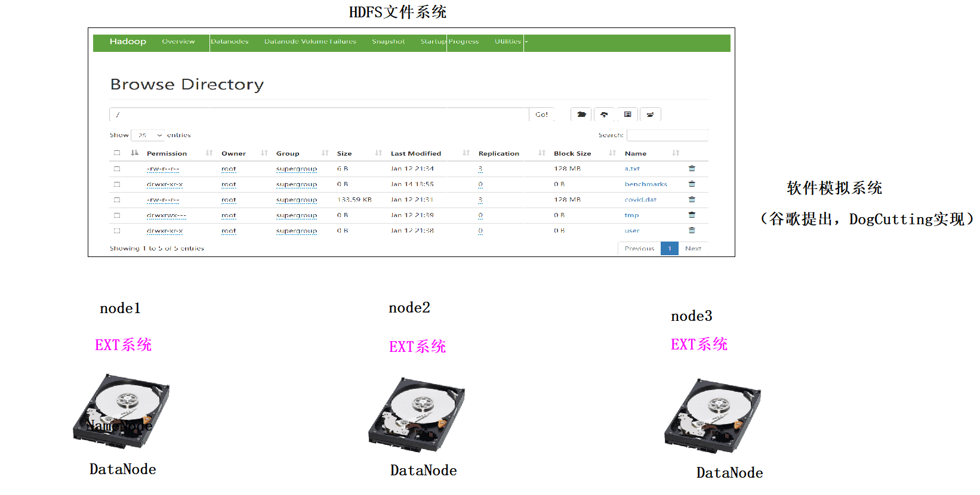Click the Cut & Paste list icon button

[x=627, y=115]
